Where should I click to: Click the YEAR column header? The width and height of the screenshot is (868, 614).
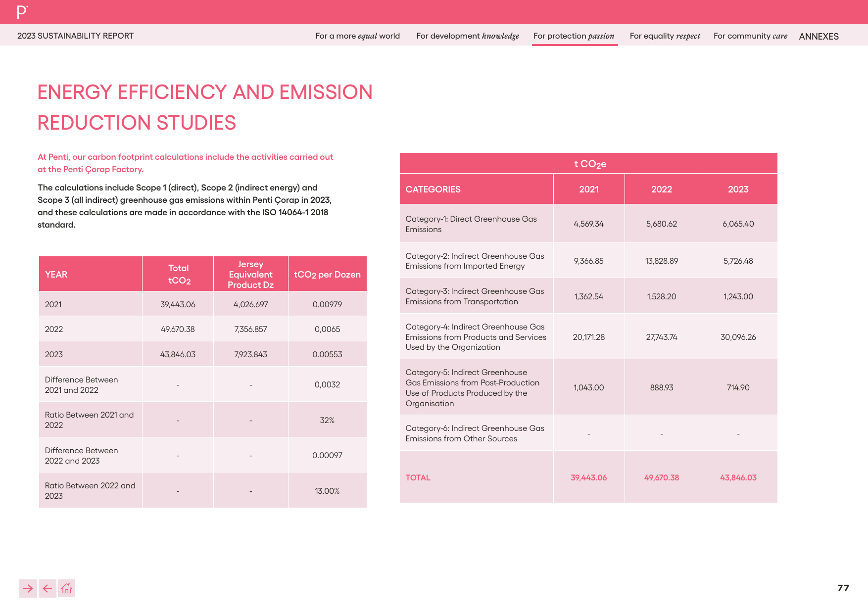click(56, 275)
